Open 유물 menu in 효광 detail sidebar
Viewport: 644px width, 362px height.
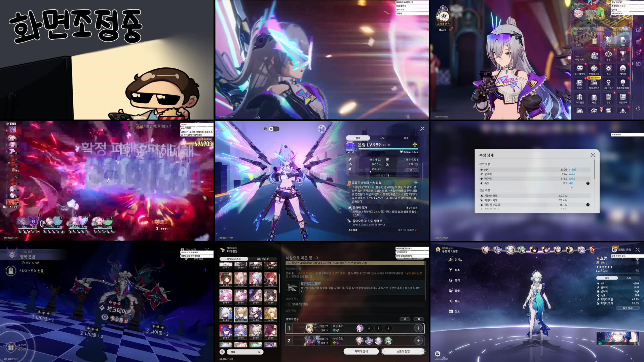455,291
